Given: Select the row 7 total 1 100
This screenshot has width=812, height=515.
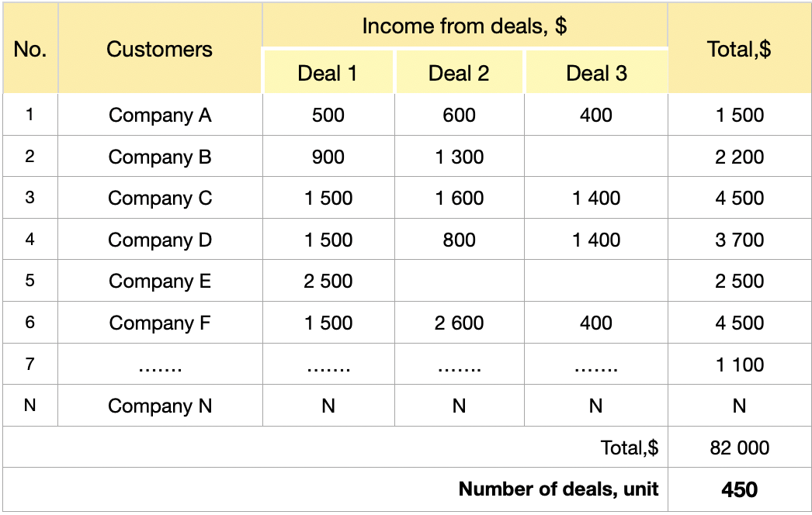Looking at the screenshot, I should pos(739,365).
